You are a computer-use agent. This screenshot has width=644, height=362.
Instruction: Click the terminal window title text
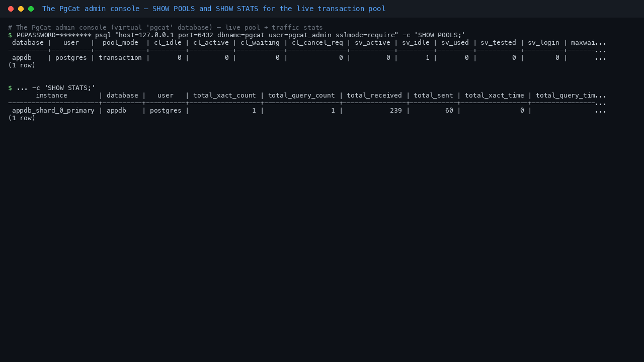pos(214,9)
